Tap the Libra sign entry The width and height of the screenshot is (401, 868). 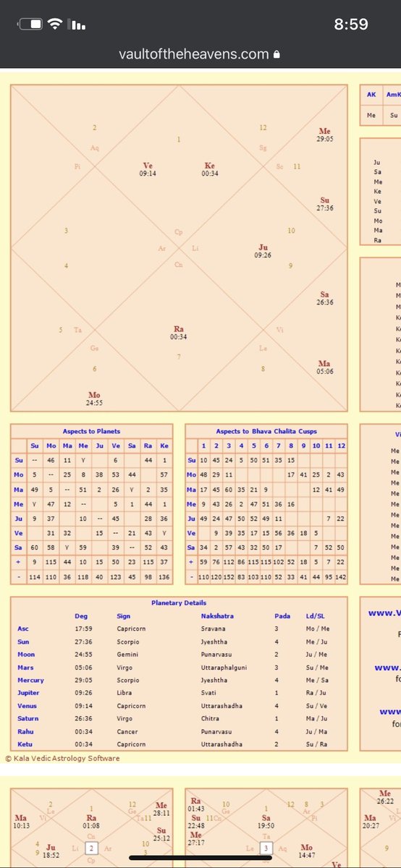(x=124, y=693)
